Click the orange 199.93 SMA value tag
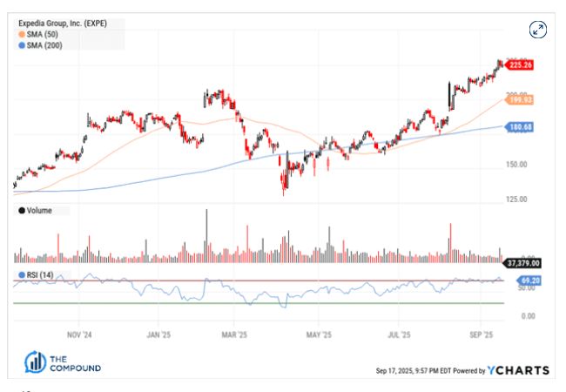The image size is (566, 392). [519, 99]
